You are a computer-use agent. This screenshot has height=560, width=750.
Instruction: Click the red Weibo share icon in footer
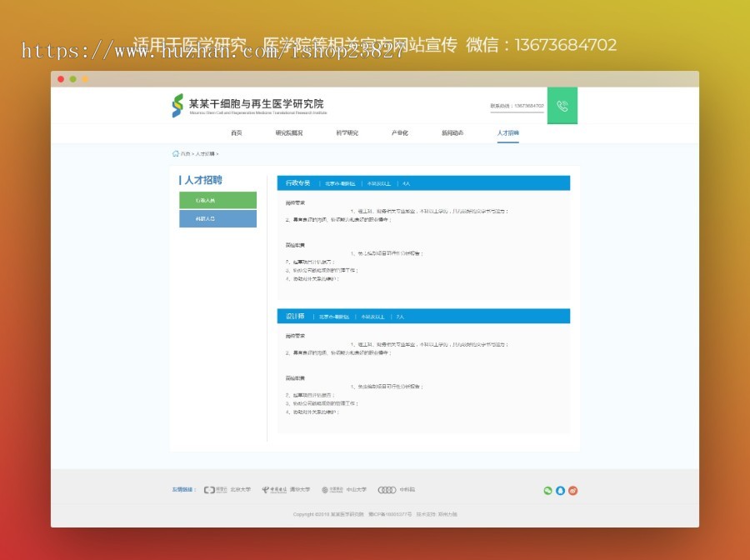(x=572, y=490)
